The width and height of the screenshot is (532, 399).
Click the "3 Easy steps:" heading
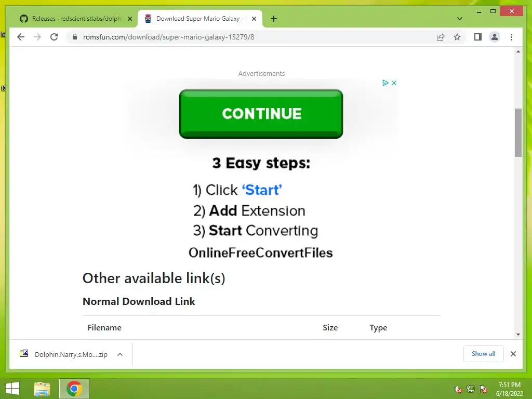tap(261, 164)
